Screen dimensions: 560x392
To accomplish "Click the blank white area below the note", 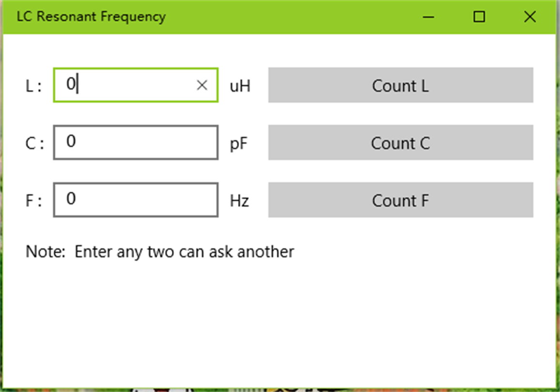I will click(280, 319).
